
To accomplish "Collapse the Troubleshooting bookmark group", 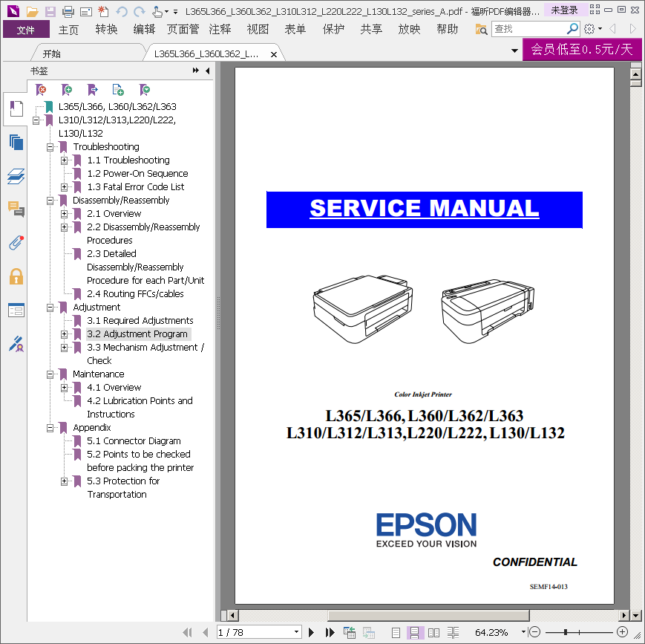I will coord(50,147).
